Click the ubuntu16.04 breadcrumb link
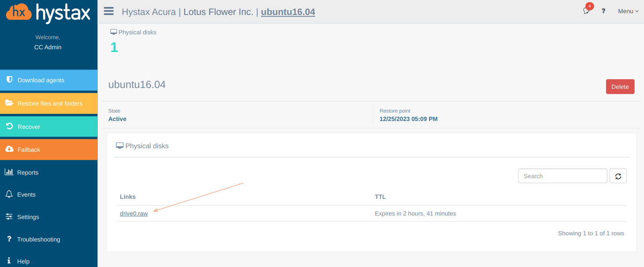Viewport: 644px width, 267px height. click(288, 12)
